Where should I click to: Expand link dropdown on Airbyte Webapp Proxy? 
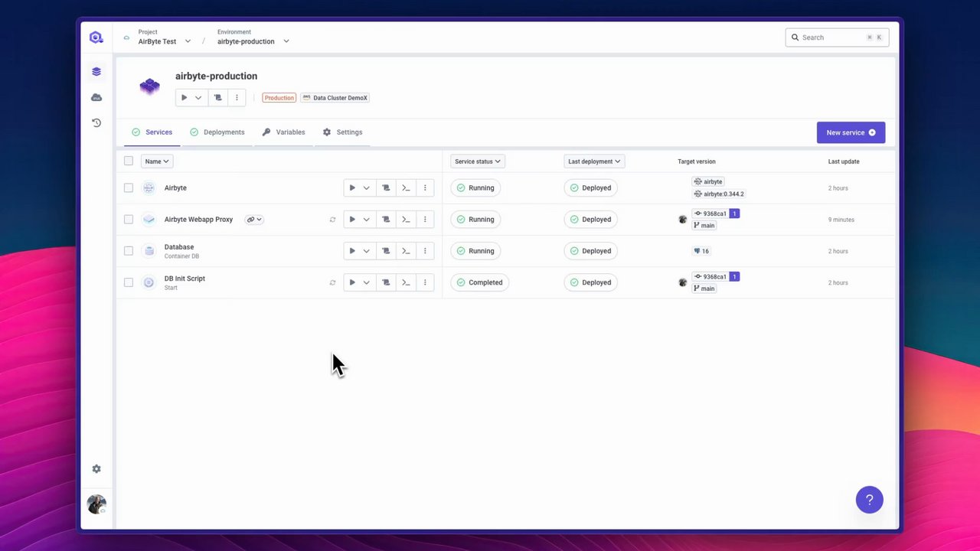[x=254, y=220]
